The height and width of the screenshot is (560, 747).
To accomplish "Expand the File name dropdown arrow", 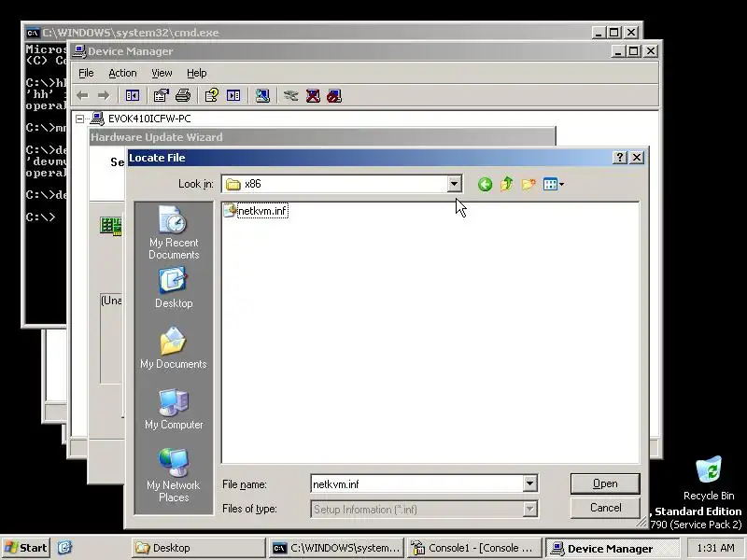I will pyautogui.click(x=529, y=483).
